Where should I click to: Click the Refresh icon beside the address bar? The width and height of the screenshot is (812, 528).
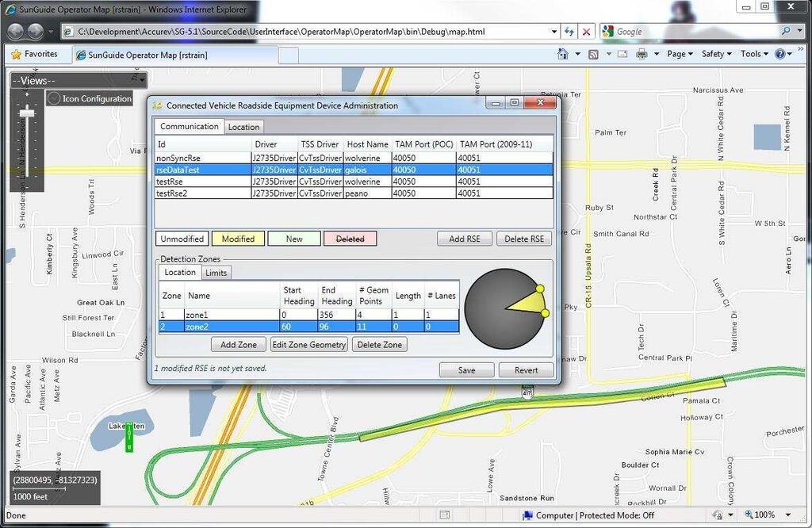pyautogui.click(x=571, y=31)
